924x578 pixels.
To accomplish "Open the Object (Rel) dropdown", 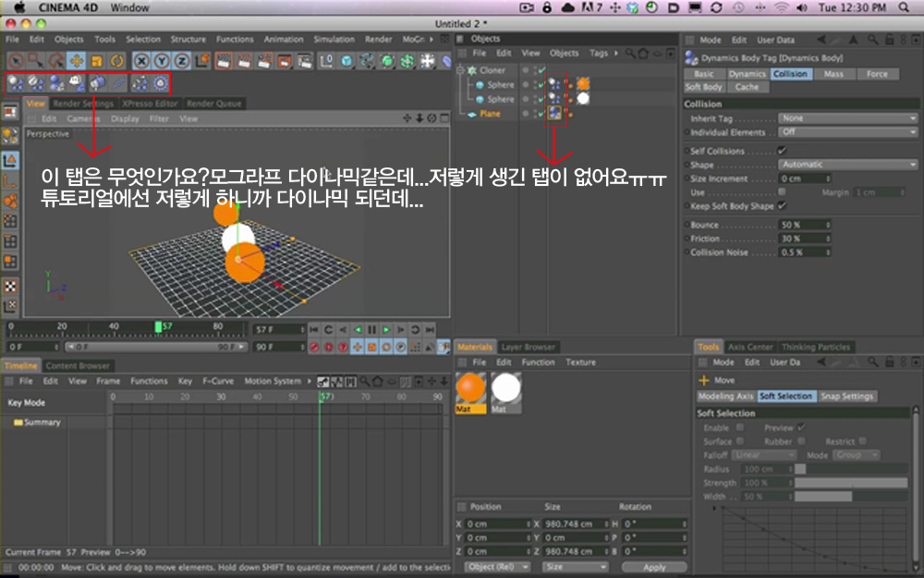I will pos(497,567).
